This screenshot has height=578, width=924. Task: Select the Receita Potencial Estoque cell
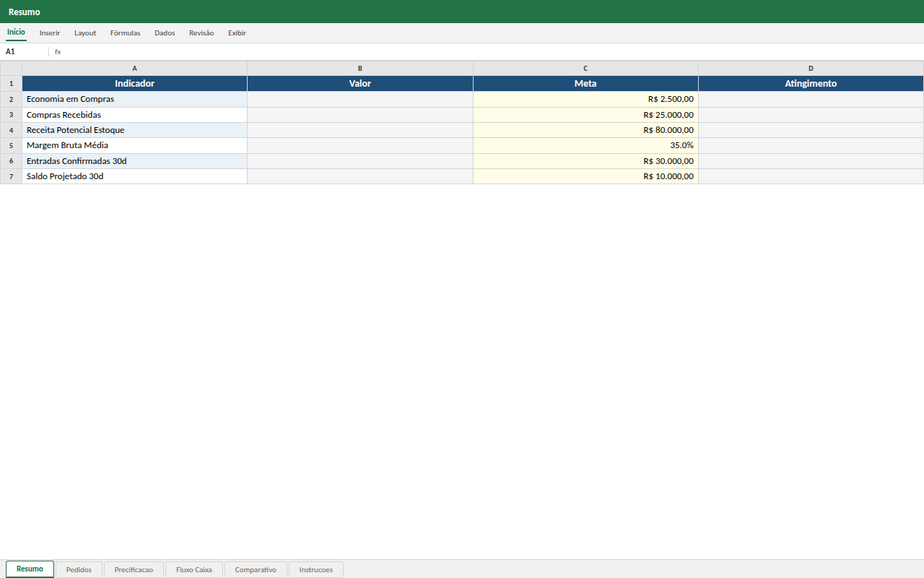tap(134, 130)
